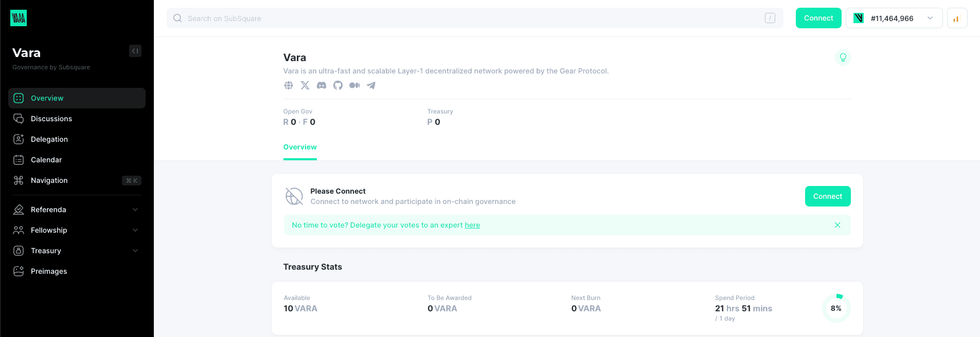Click the Spend Period 8% progress ring

coord(836,308)
